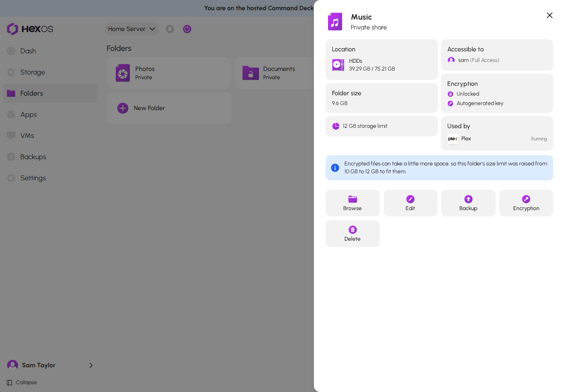The height and width of the screenshot is (392, 565).
Task: Click the Music folder icon in panel header
Action: (335, 22)
